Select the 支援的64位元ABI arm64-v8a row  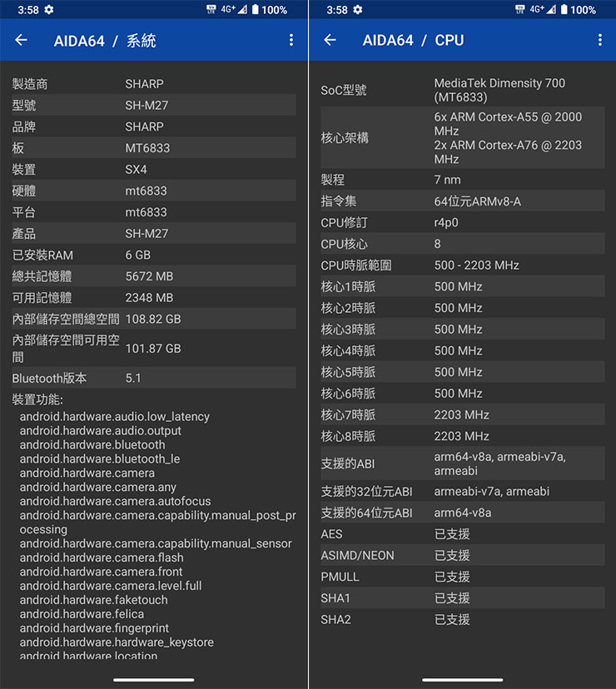click(462, 513)
